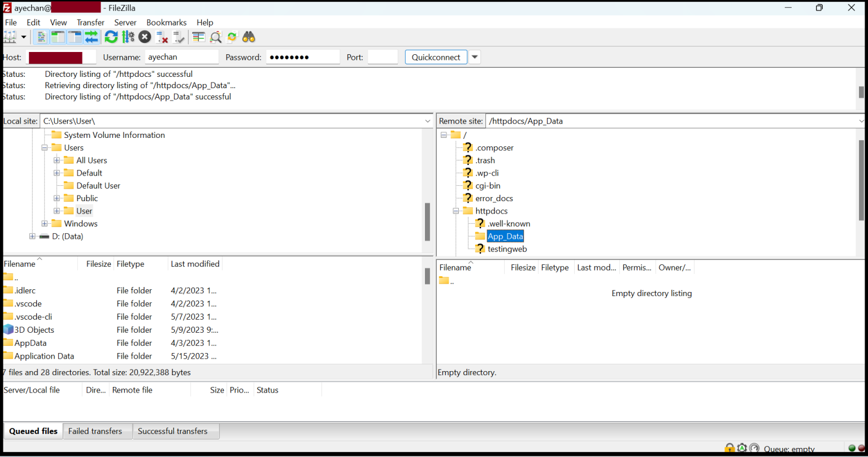Select the cgi-bin remote folder
Image resolution: width=868 pixels, height=457 pixels.
click(488, 186)
